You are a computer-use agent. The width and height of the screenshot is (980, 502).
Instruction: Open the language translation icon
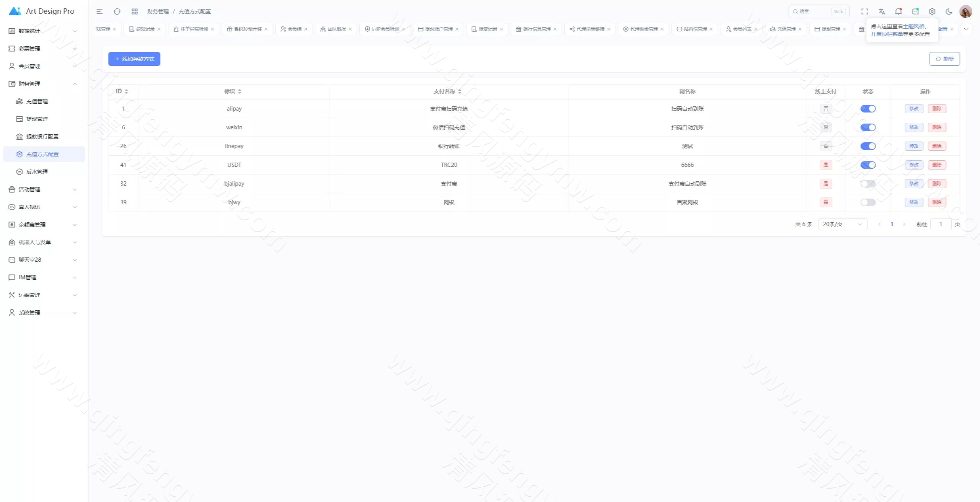click(x=882, y=11)
